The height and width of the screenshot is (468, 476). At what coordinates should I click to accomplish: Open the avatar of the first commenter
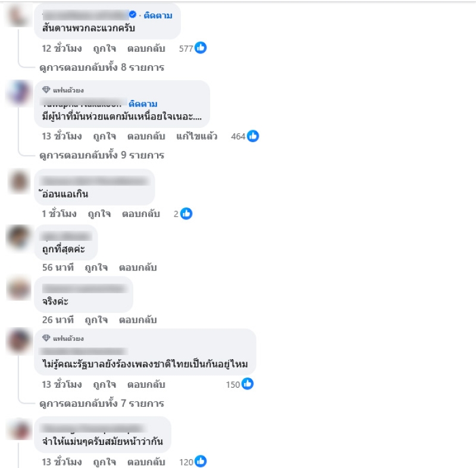tap(18, 17)
